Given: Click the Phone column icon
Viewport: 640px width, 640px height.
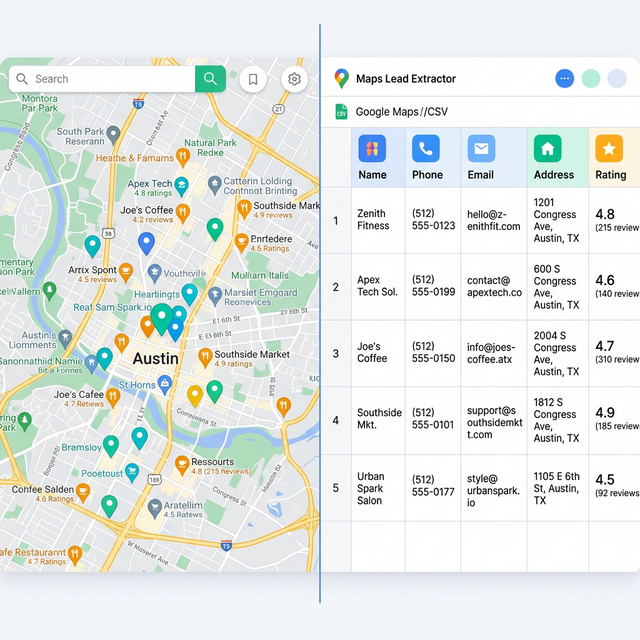Looking at the screenshot, I should (x=426, y=149).
